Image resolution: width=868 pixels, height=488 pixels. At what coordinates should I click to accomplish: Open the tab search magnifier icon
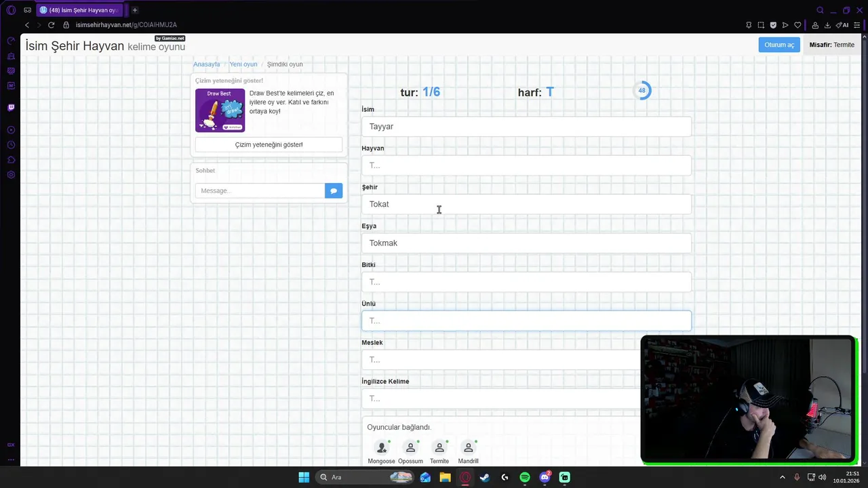820,10
